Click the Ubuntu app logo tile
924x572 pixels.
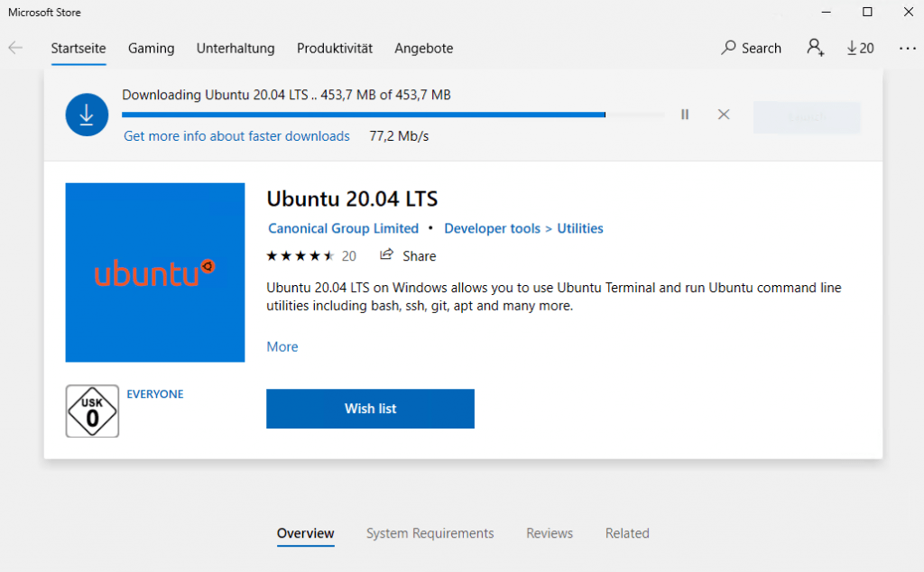click(x=155, y=272)
